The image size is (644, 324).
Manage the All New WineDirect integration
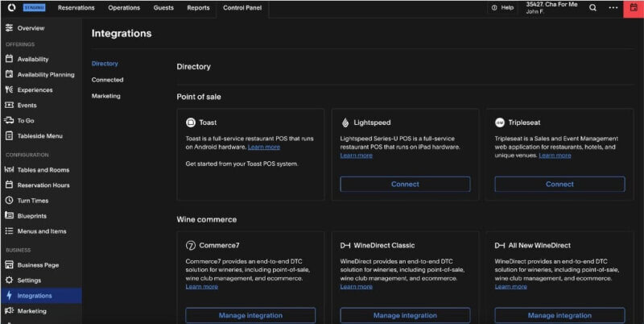559,315
